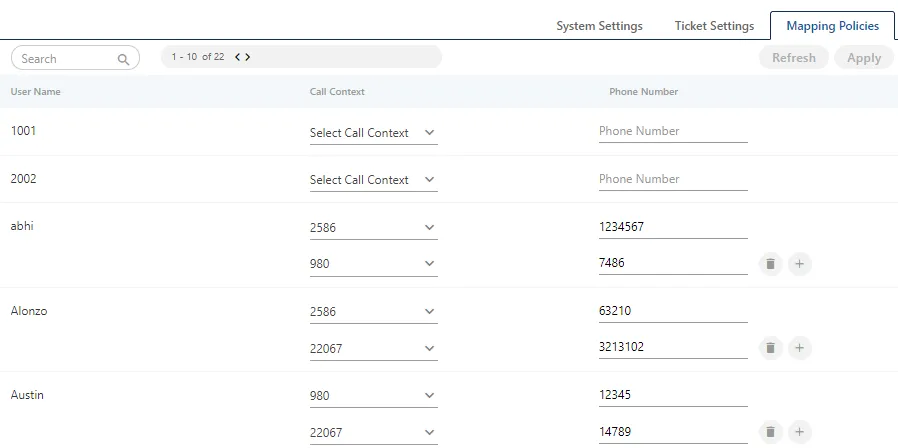Select user name abhi
The height and width of the screenshot is (448, 898).
click(x=22, y=226)
